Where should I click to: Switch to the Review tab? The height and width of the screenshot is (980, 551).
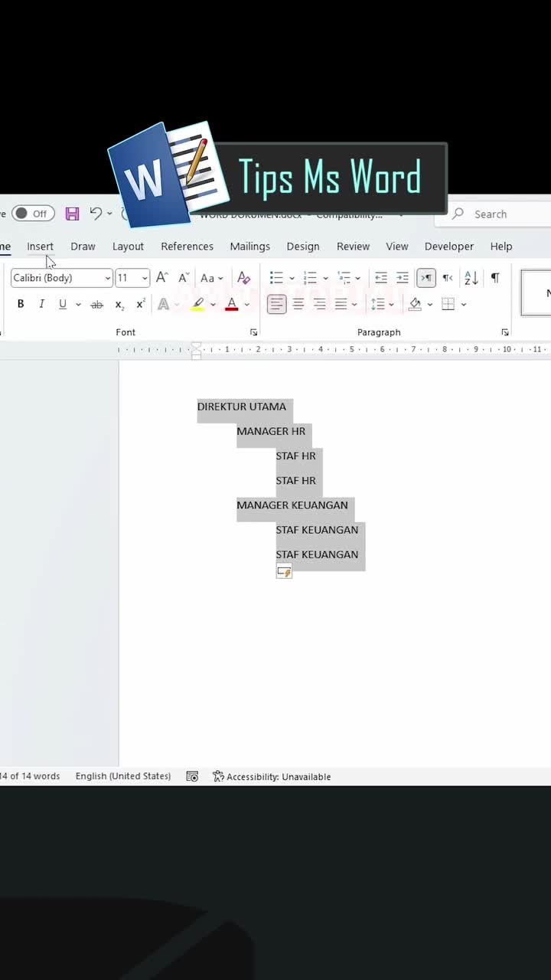pos(353,246)
